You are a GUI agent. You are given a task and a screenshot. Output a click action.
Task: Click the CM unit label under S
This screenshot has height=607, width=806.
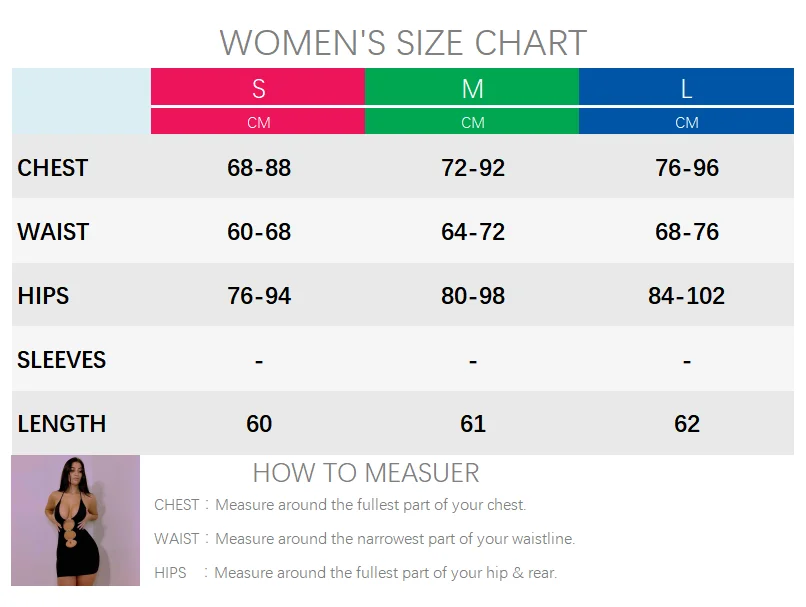click(x=258, y=122)
